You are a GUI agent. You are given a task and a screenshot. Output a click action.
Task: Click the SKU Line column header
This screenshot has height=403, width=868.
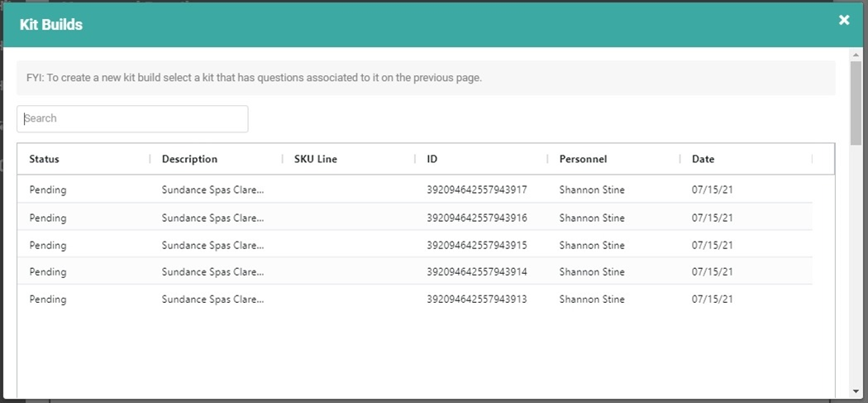(316, 159)
